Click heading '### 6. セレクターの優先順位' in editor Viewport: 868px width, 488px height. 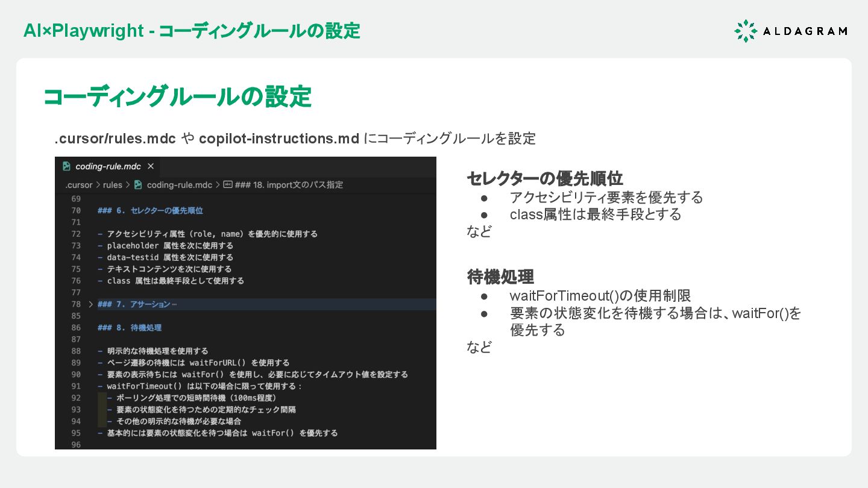[x=150, y=211]
